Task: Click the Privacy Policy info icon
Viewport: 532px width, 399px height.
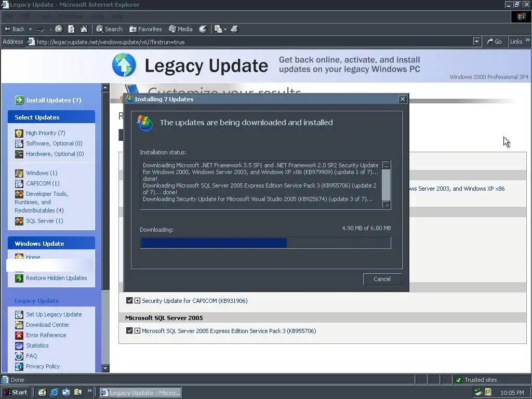Action: coord(19,366)
